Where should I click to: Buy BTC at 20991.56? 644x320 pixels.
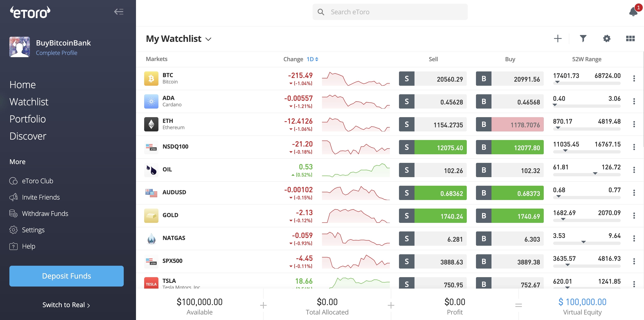[510, 78]
